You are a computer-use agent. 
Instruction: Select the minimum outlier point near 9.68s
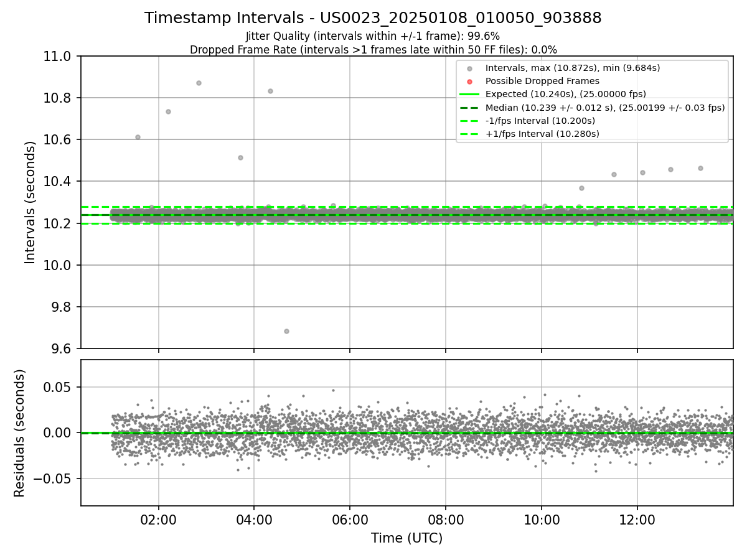[x=286, y=331]
